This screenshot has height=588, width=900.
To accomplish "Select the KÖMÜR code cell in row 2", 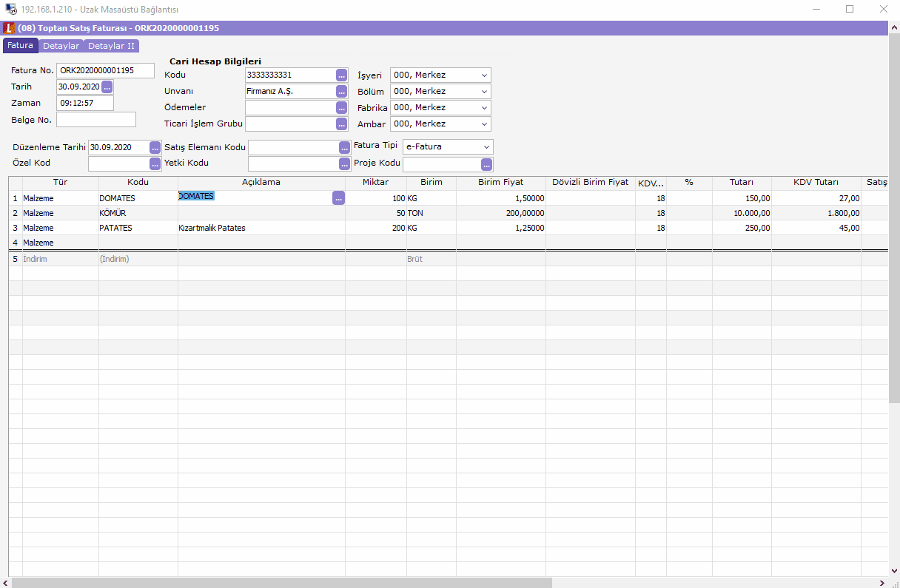I will 138,213.
